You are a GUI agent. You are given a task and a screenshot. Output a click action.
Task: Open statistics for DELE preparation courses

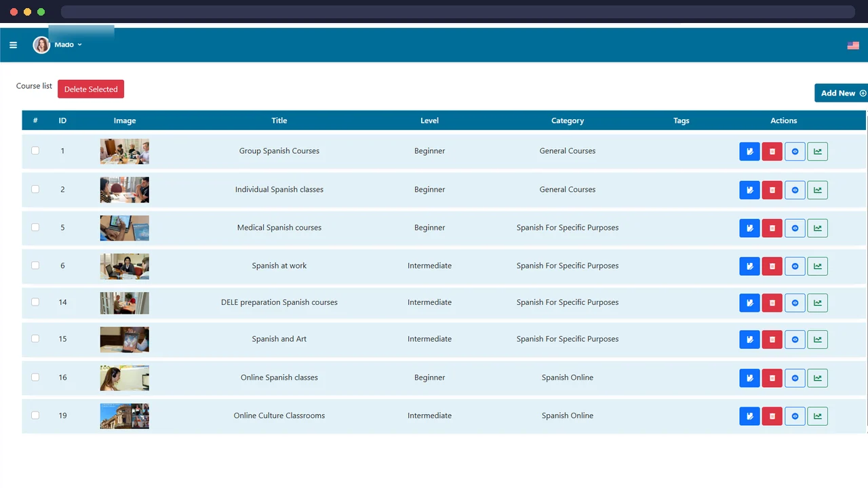pos(818,303)
